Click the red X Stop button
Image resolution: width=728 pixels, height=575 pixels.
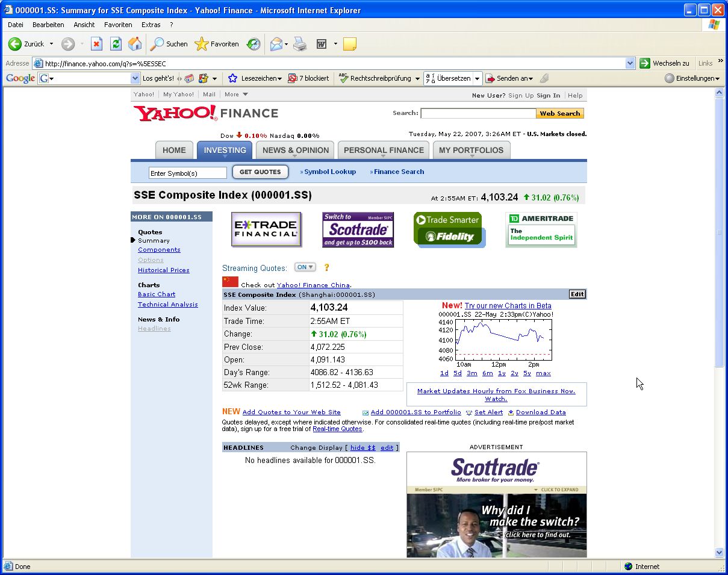click(x=96, y=44)
